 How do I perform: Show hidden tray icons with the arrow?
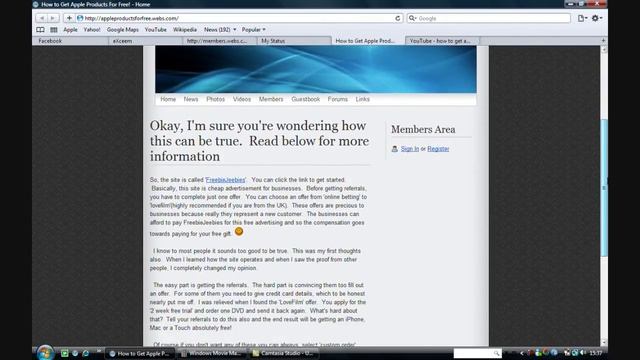521,353
